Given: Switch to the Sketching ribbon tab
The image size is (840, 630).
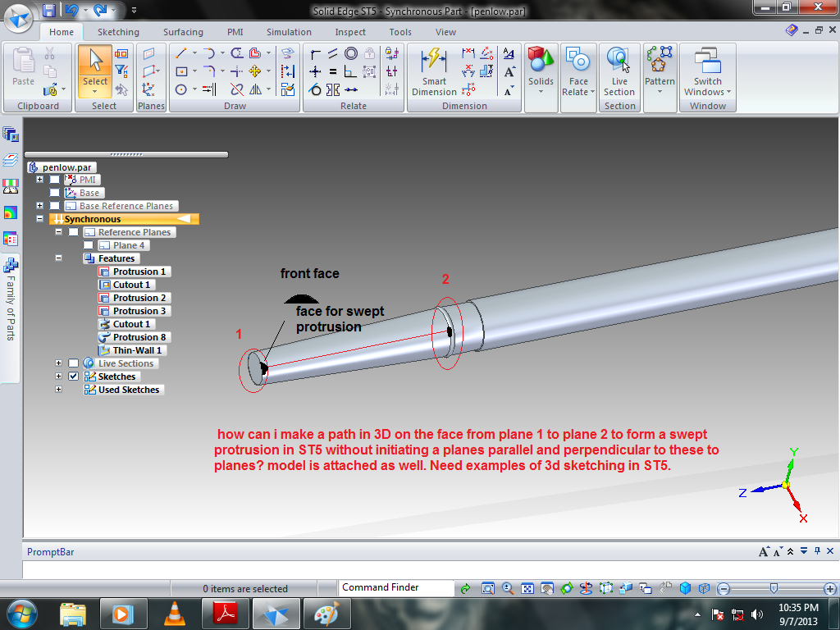Looking at the screenshot, I should 118,32.
